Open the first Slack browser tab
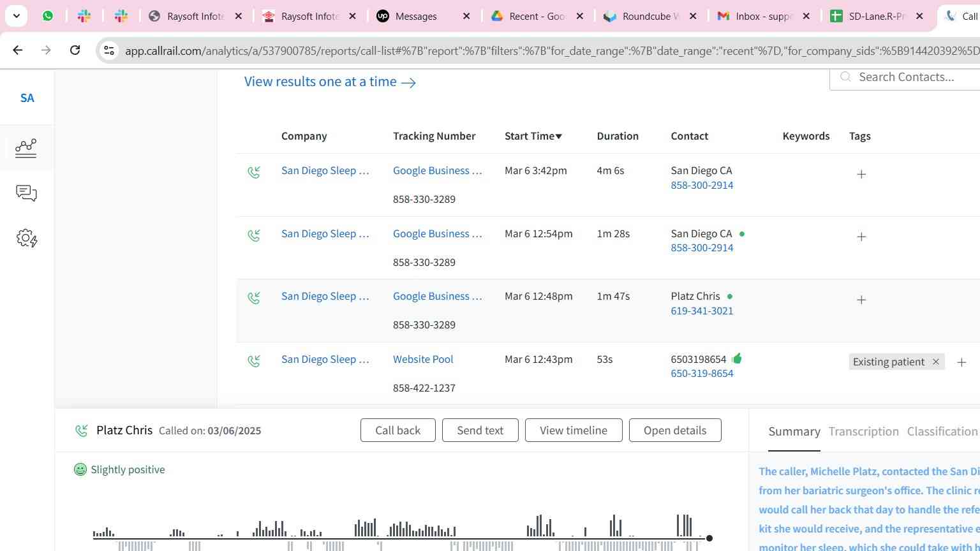This screenshot has height=551, width=980. 84,16
